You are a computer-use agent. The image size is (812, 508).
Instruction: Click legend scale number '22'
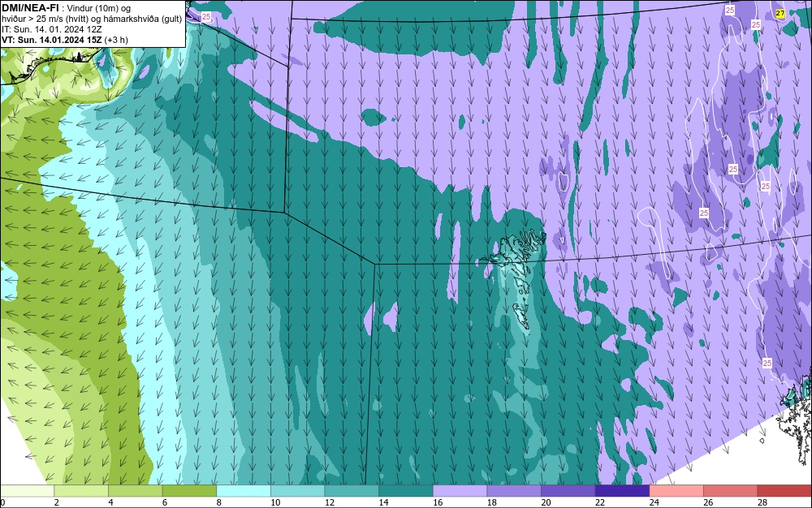600,502
